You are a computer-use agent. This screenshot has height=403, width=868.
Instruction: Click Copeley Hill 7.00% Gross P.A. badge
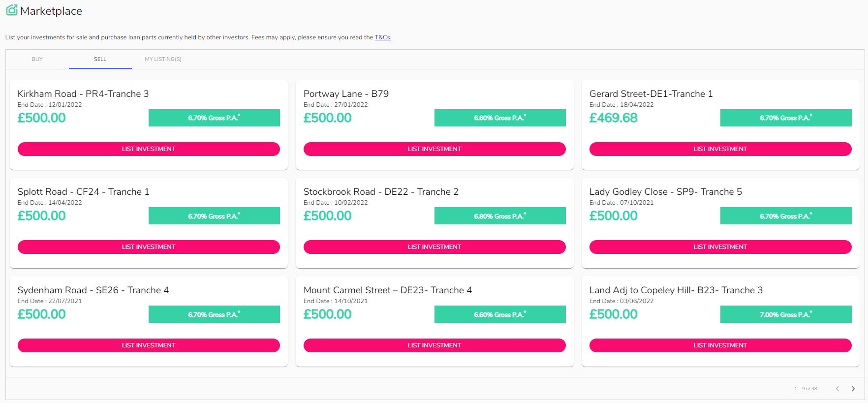tap(786, 314)
